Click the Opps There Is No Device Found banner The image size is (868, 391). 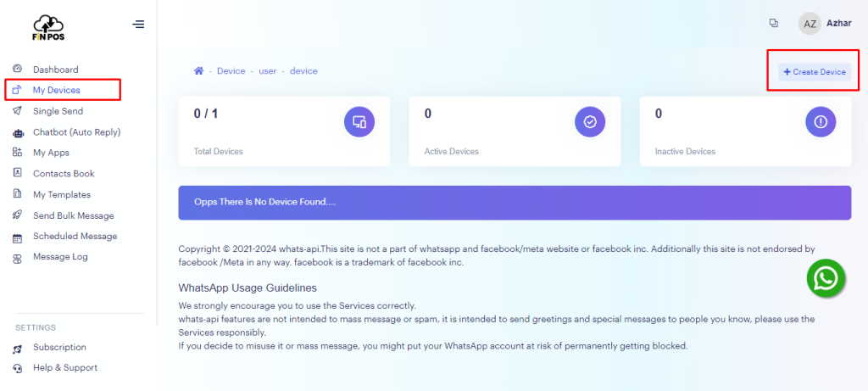coord(515,203)
